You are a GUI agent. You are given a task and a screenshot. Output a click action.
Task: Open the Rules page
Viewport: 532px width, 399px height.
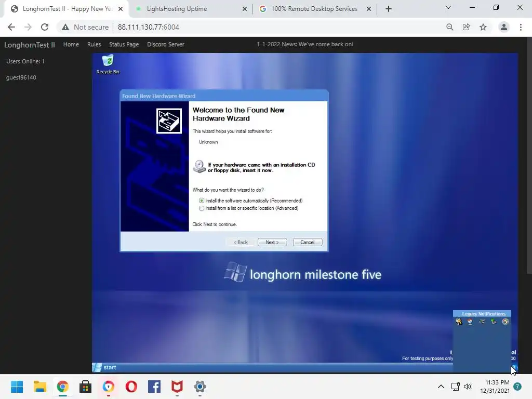tap(94, 45)
